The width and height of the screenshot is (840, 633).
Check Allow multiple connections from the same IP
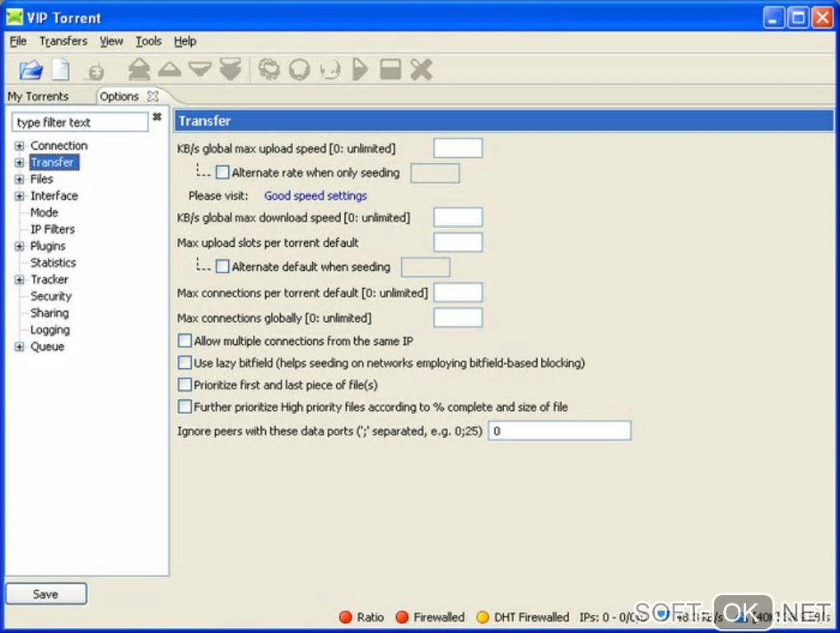click(184, 341)
